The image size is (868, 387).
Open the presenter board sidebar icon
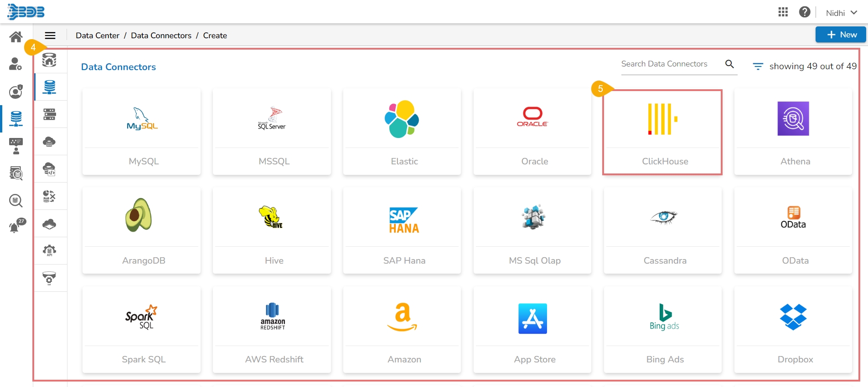[x=16, y=146]
